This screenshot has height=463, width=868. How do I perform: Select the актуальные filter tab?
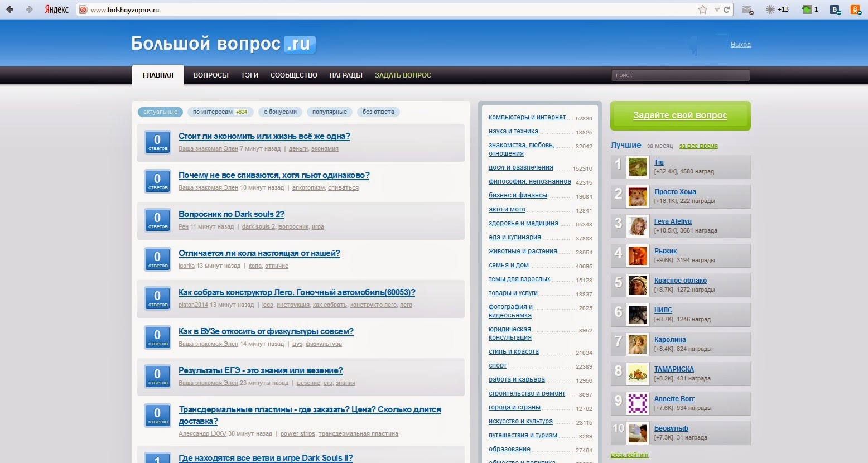(x=160, y=112)
